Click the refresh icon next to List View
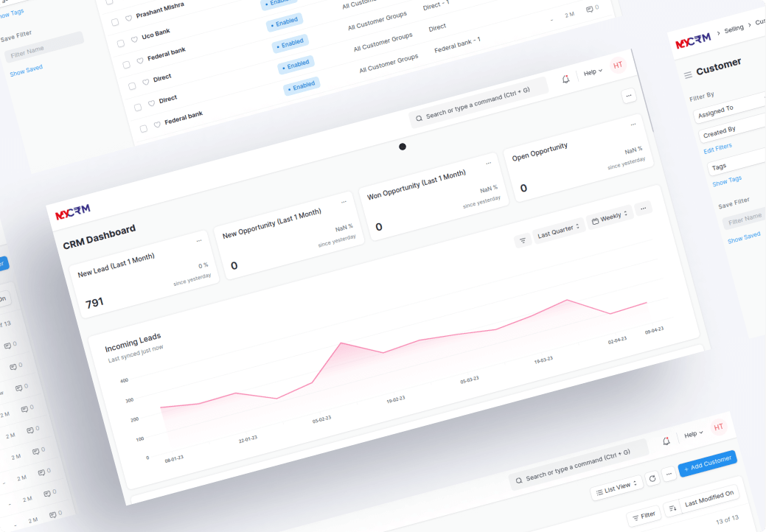 coord(652,479)
